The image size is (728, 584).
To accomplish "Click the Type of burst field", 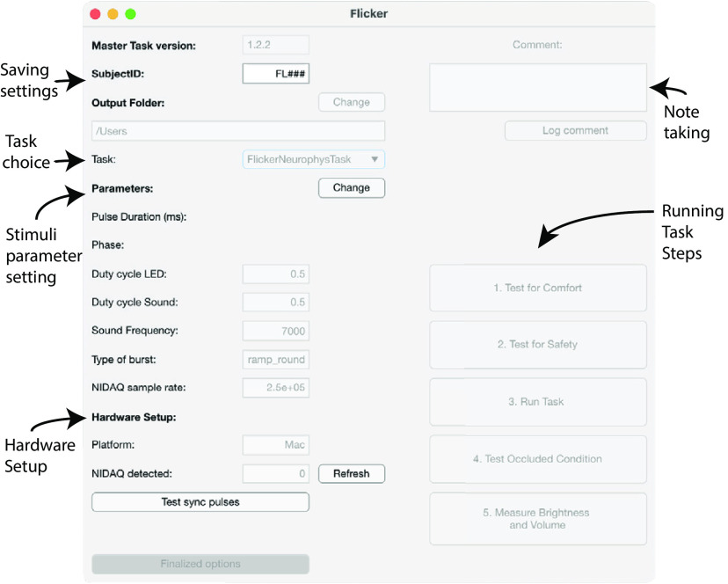I will (x=276, y=359).
